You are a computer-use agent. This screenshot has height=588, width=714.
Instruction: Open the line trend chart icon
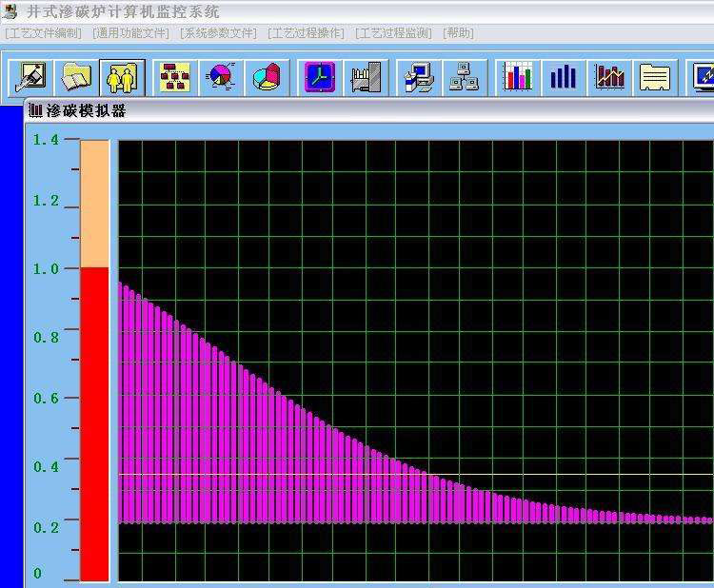610,77
